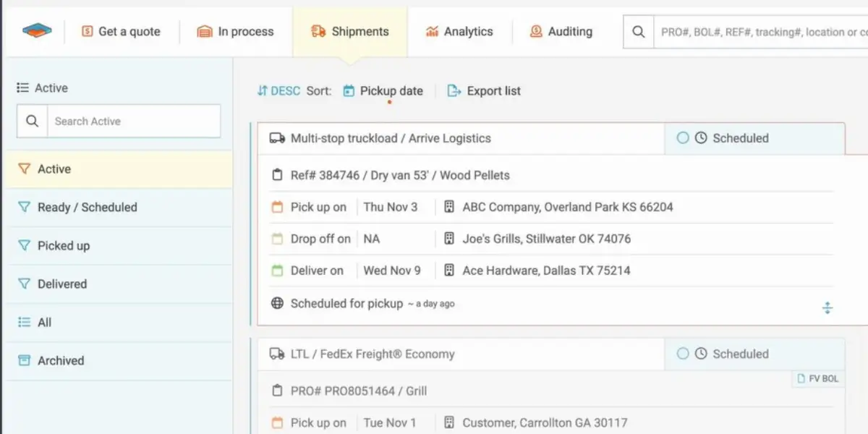Open the Analytics tab
Viewport: 868px width, 434px height.
pos(459,32)
